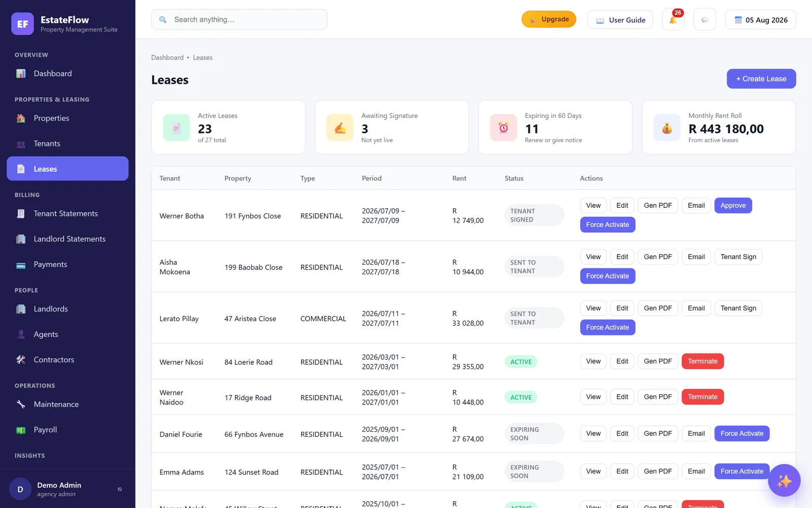
Task: Approve Werner Botha's lease
Action: tap(733, 206)
